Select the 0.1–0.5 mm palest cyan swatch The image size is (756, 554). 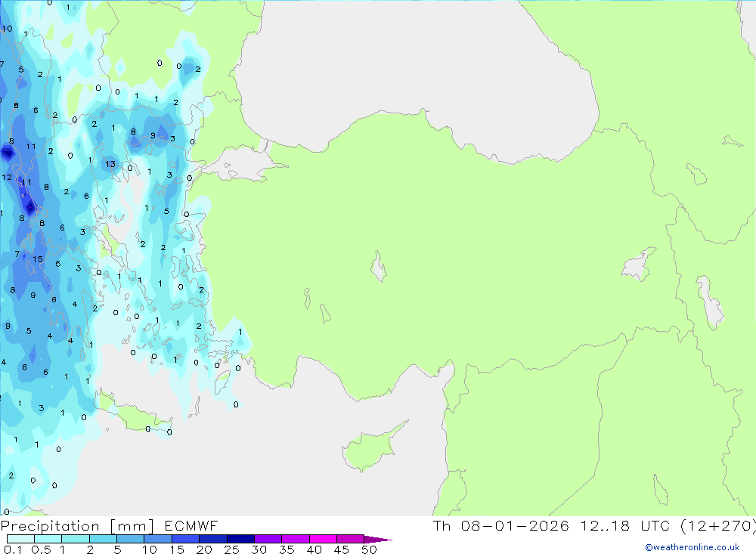20,539
